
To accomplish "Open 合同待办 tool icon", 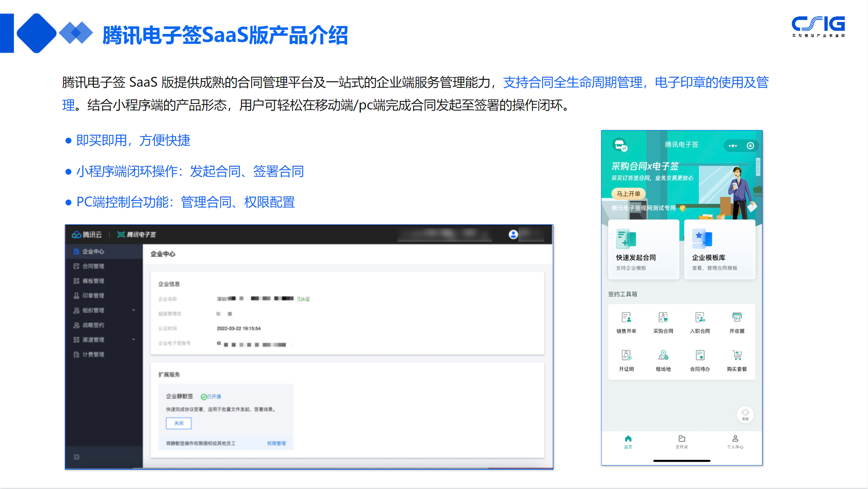I will (700, 355).
